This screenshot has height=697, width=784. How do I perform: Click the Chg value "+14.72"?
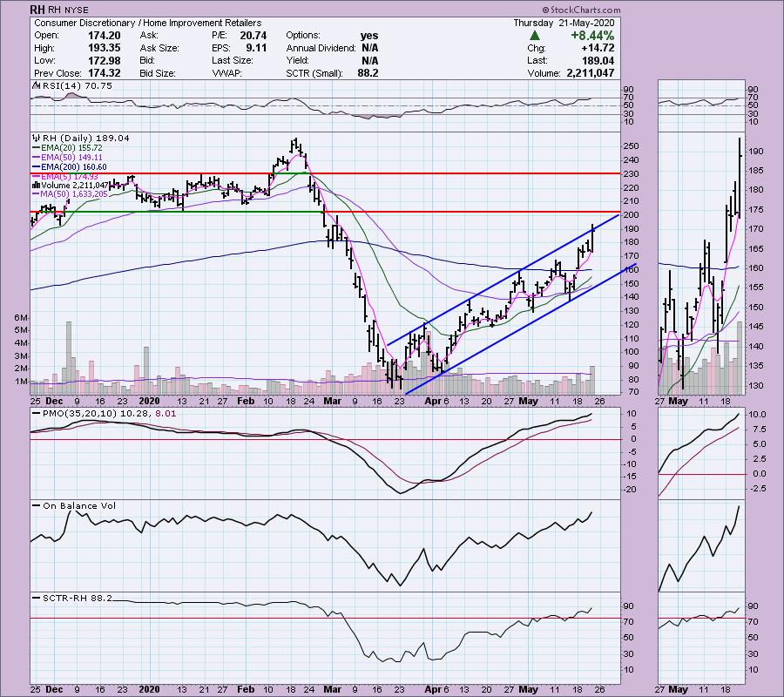pos(598,48)
